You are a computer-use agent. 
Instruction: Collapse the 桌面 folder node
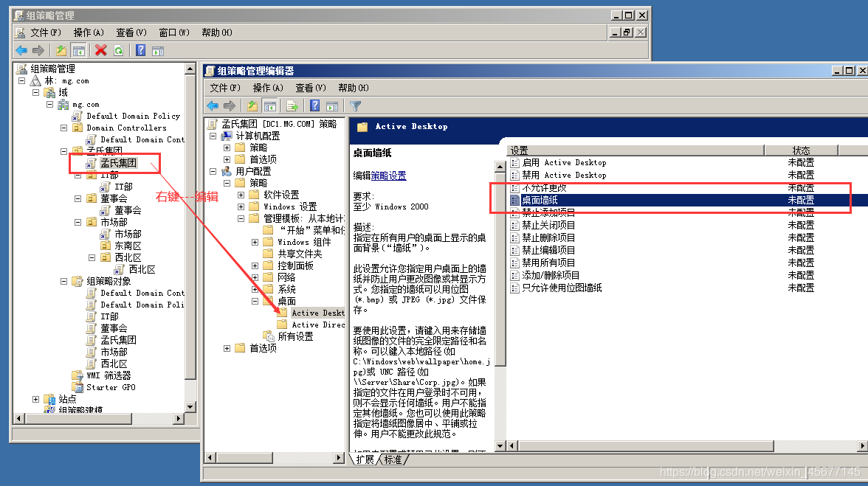coord(255,302)
